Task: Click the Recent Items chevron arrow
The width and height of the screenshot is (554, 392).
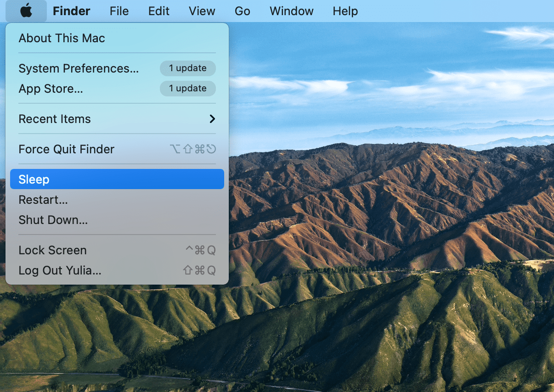Action: tap(212, 118)
